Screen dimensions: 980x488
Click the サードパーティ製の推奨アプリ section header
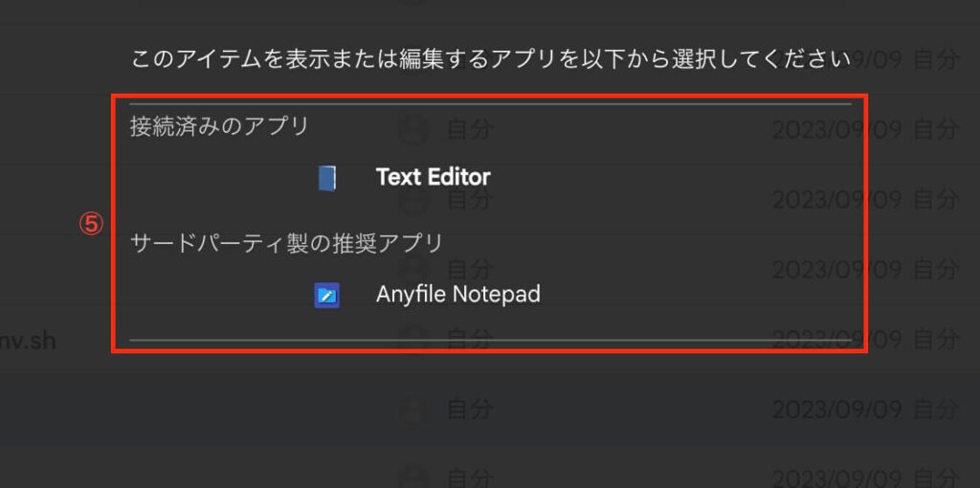pos(286,243)
